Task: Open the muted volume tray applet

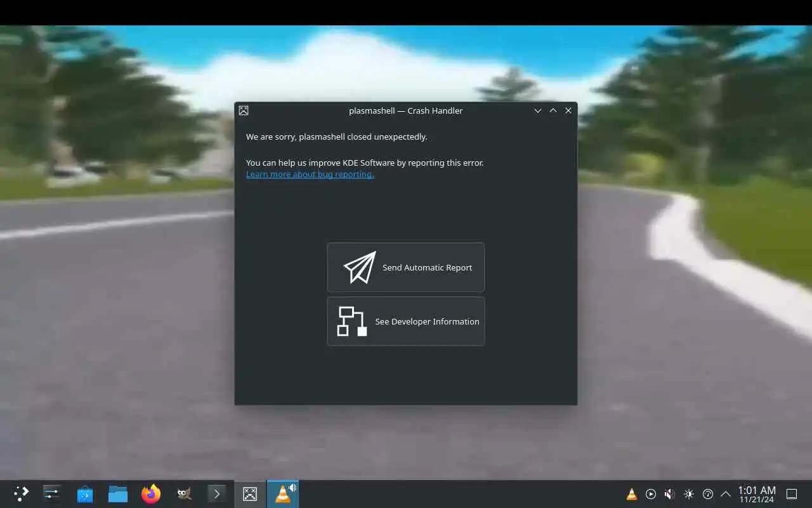Action: point(670,494)
